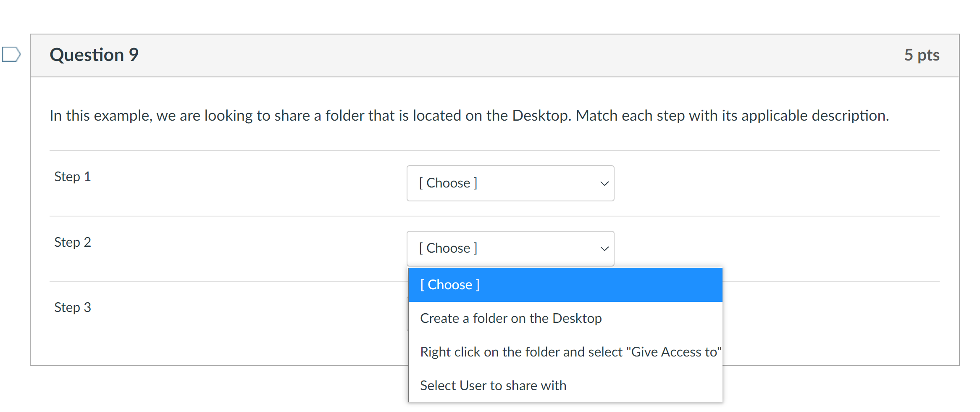This screenshot has width=980, height=412.
Task: Click the Step 1 row label
Action: 73,177
